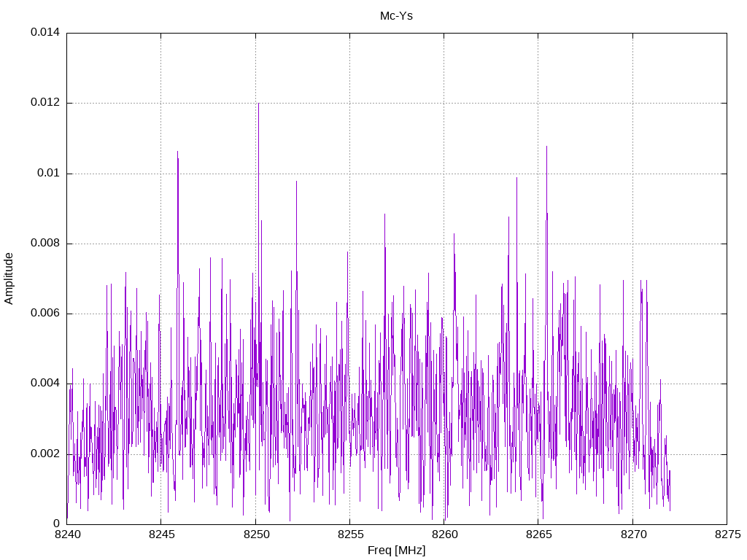Screen dimensions: 747x560
Task: Click the x-axis tick label 8245
Action: tap(161, 534)
